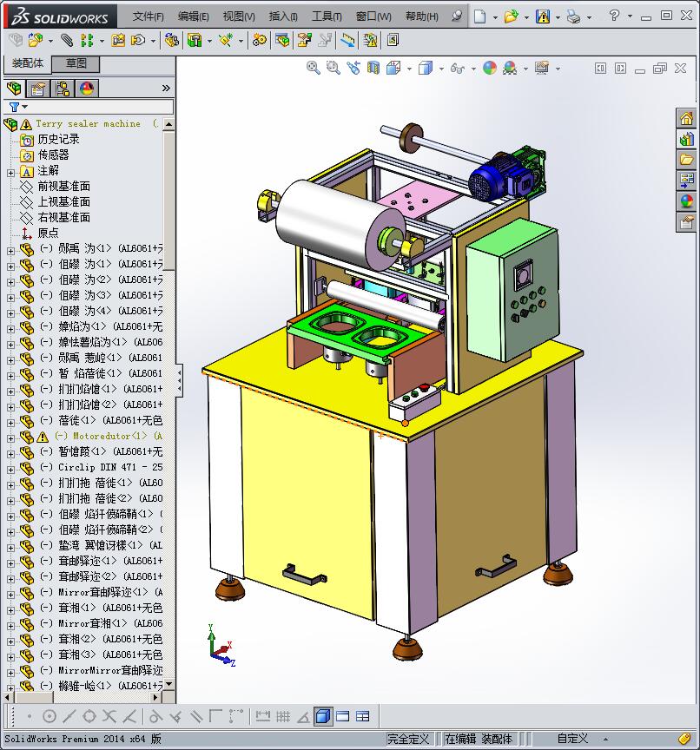The width and height of the screenshot is (700, 750).
Task: Switch to the 装配体 tab
Action: click(27, 63)
